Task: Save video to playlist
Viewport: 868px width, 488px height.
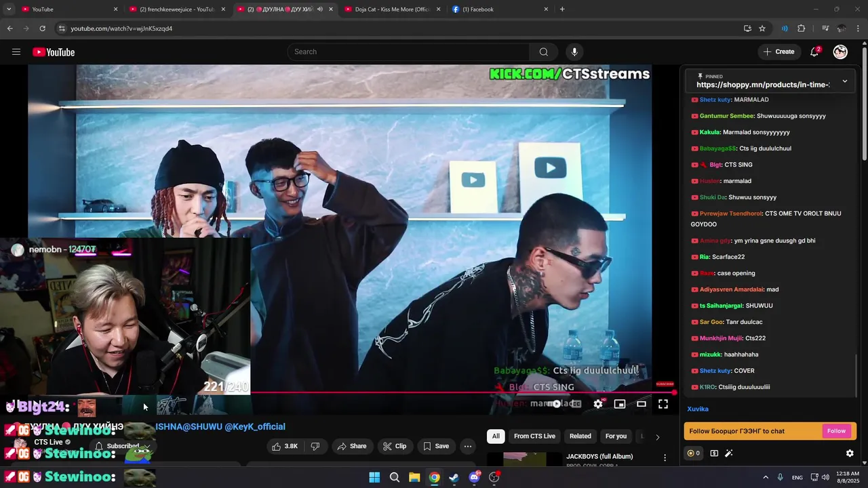Action: 436,446
